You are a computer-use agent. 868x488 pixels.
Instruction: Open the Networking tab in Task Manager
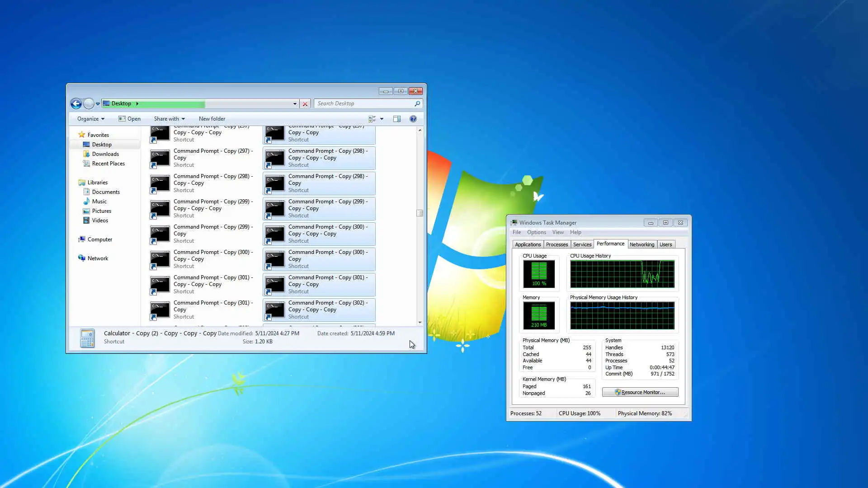[642, 244]
